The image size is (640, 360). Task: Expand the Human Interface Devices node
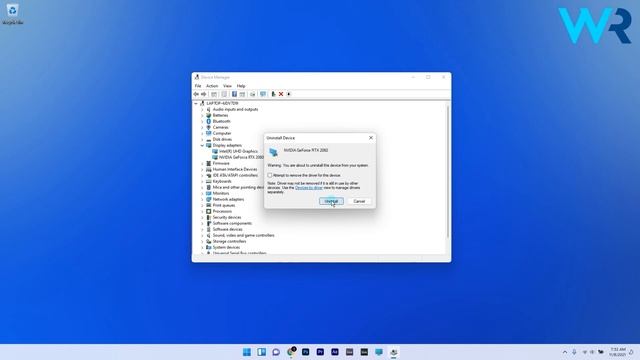point(202,169)
